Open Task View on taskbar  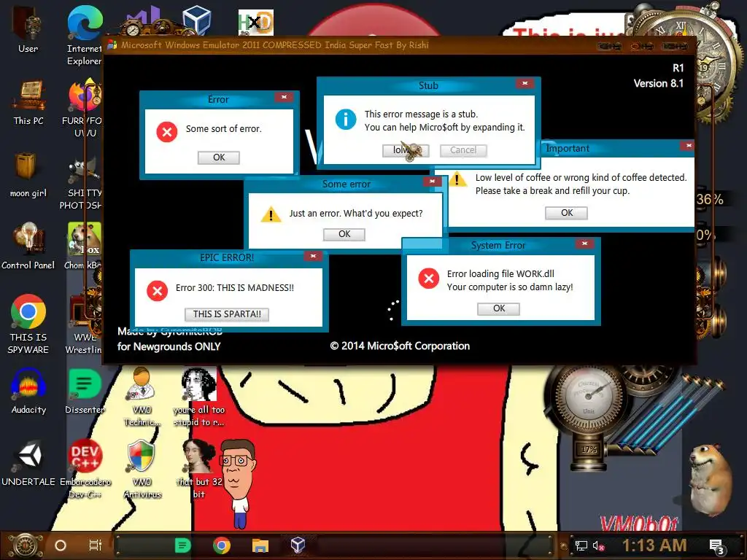(x=96, y=545)
